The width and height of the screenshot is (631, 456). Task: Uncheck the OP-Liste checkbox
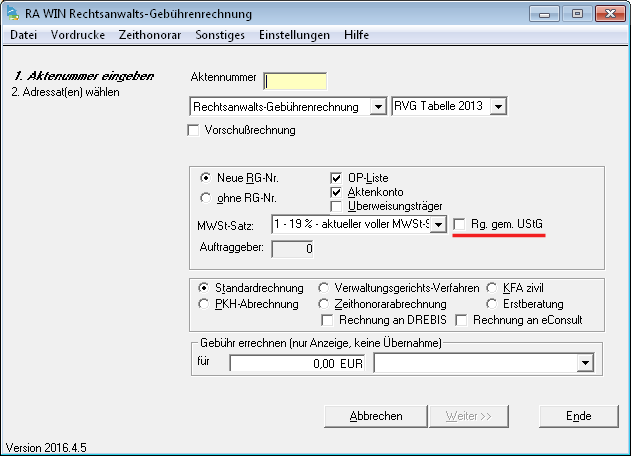tap(337, 177)
